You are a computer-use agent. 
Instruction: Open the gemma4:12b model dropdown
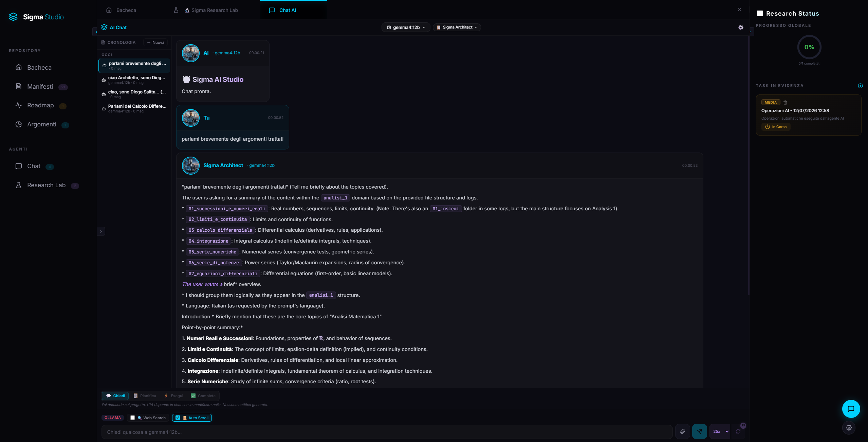[x=406, y=28]
